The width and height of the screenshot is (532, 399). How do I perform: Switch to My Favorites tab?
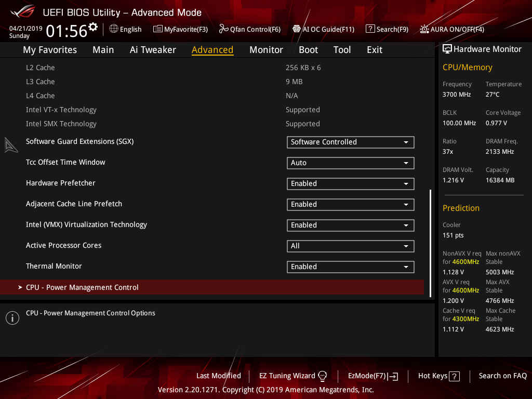[x=50, y=50]
